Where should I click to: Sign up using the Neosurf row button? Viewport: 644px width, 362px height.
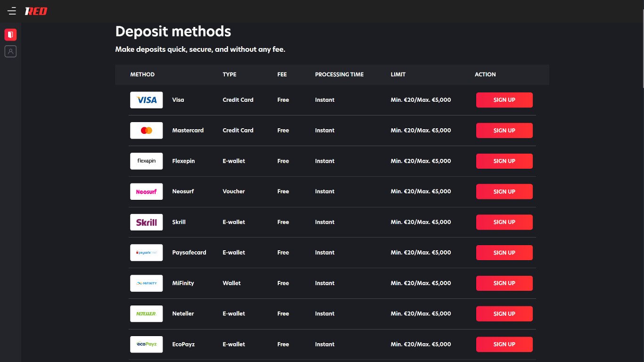[x=504, y=192]
